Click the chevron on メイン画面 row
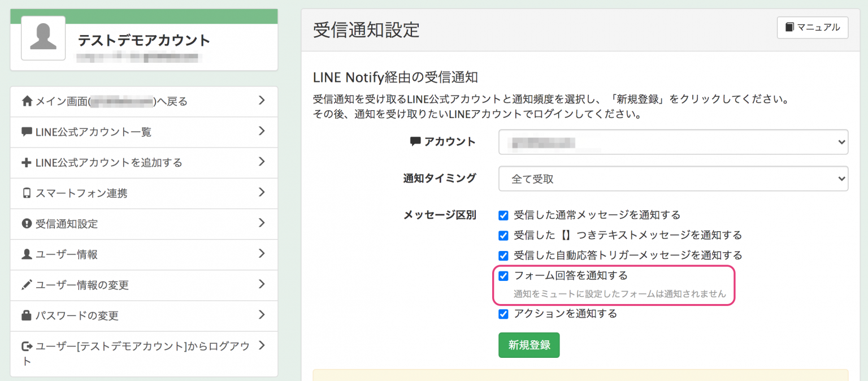868x381 pixels. (262, 101)
